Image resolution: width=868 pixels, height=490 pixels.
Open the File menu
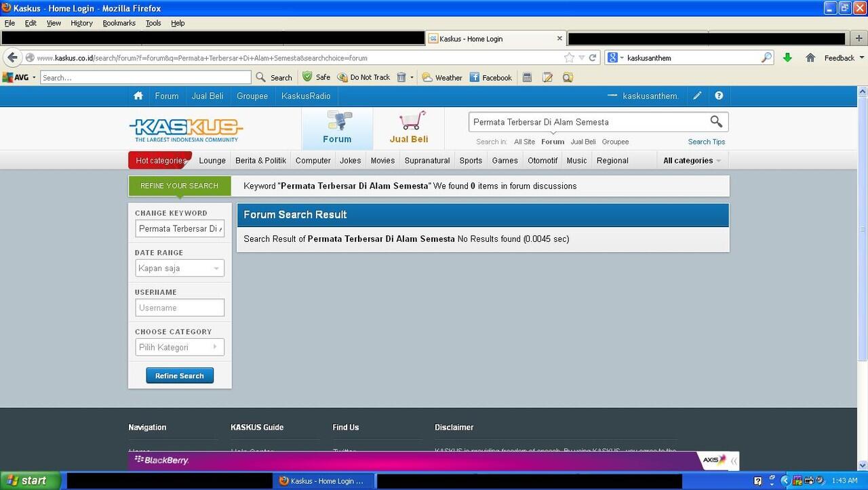tap(9, 23)
